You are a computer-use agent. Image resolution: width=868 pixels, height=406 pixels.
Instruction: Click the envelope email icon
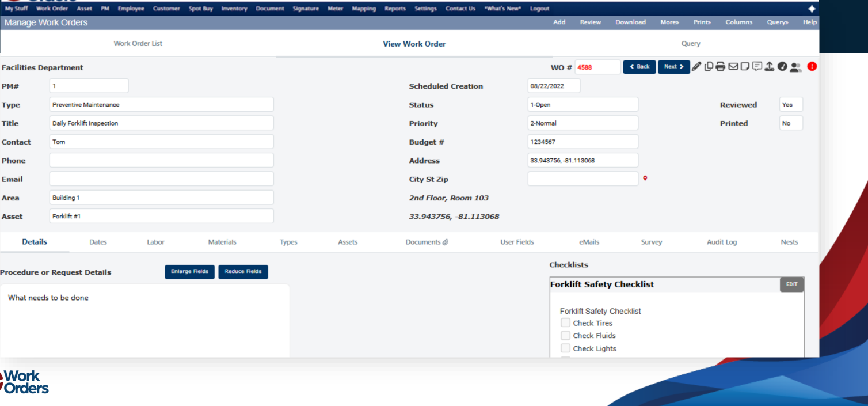point(733,67)
